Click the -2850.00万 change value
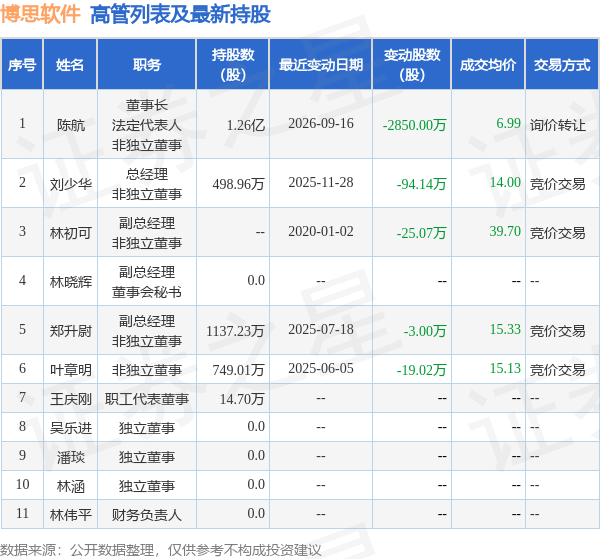 coord(414,125)
